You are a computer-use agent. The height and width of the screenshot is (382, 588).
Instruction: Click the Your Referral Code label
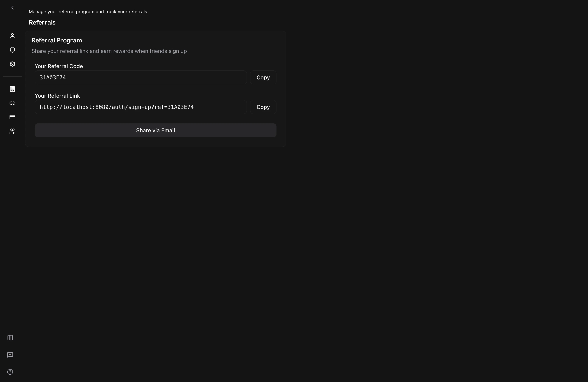pos(59,66)
